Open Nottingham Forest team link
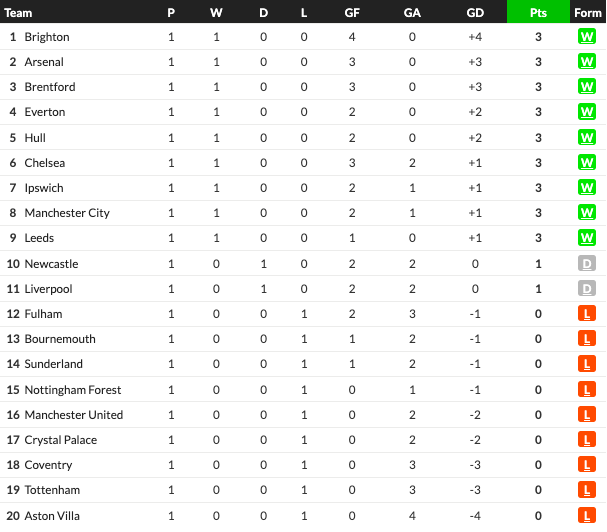 [x=73, y=390]
